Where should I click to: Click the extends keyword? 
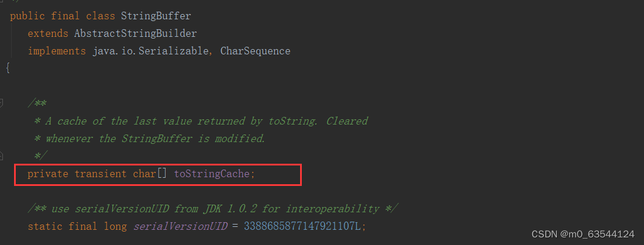[47, 33]
